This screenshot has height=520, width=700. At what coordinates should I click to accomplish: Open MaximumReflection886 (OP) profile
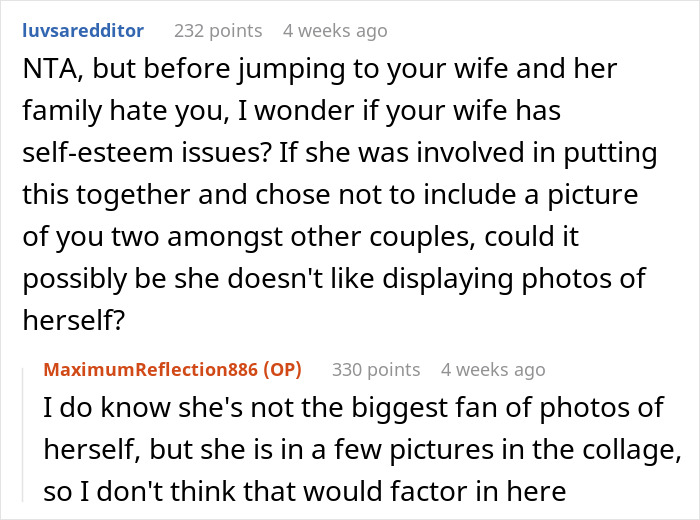(173, 370)
